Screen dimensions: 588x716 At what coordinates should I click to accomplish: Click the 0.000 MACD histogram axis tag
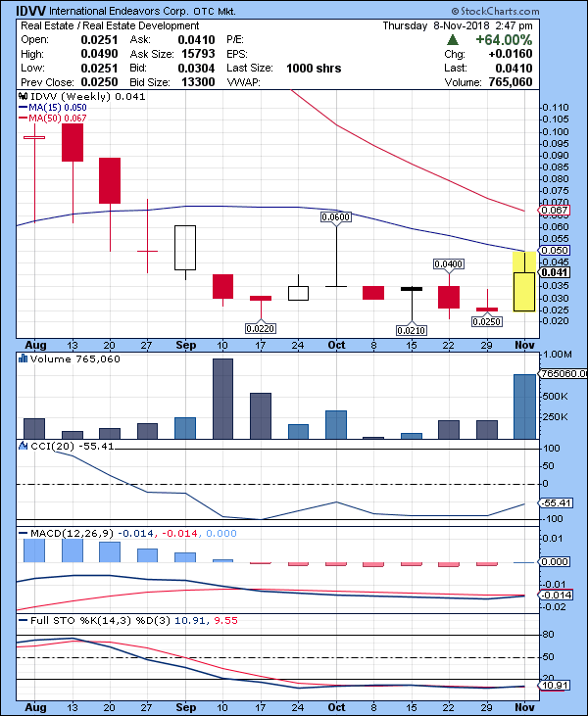click(x=555, y=561)
